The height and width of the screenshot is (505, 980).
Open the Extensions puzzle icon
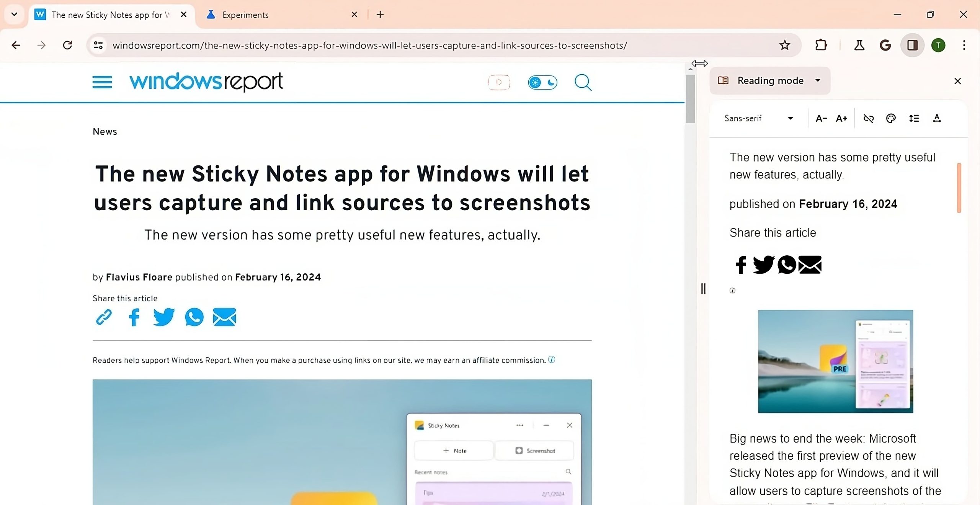(x=821, y=45)
